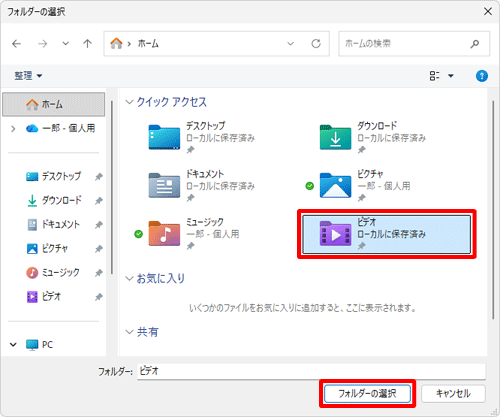The width and height of the screenshot is (500, 417).
Task: Select the ダウンロード folder in Quick Access
Action: pos(373,138)
